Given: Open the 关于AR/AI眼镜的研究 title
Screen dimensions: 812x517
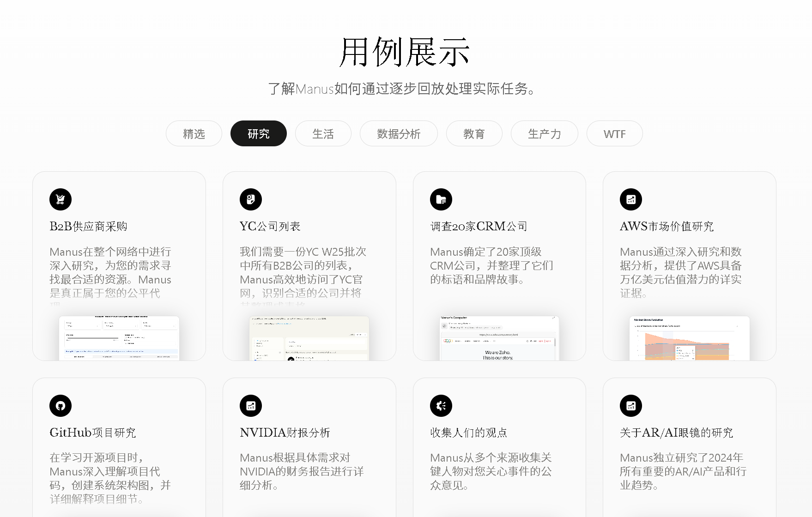Looking at the screenshot, I should pyautogui.click(x=677, y=433).
